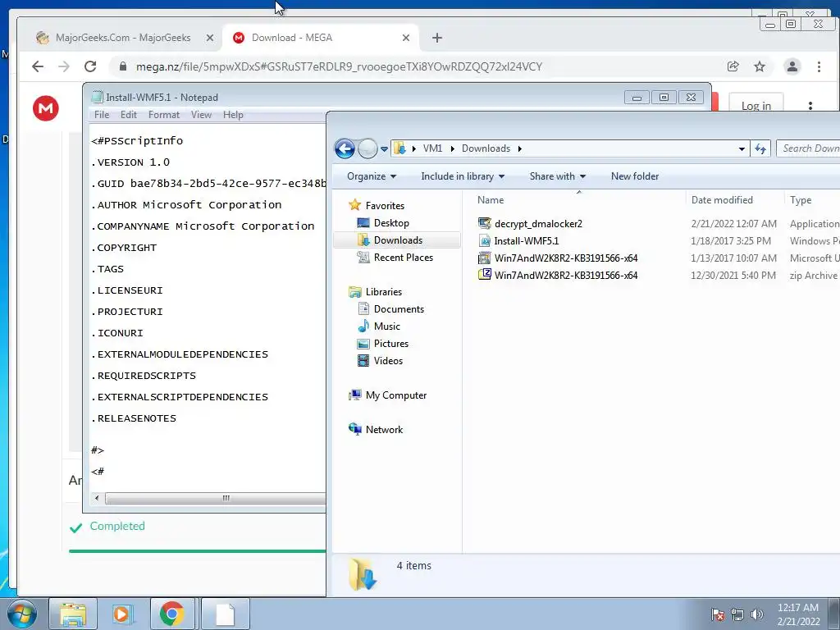Image resolution: width=840 pixels, height=630 pixels.
Task: Click the mega.nz URL address field
Action: point(339,66)
